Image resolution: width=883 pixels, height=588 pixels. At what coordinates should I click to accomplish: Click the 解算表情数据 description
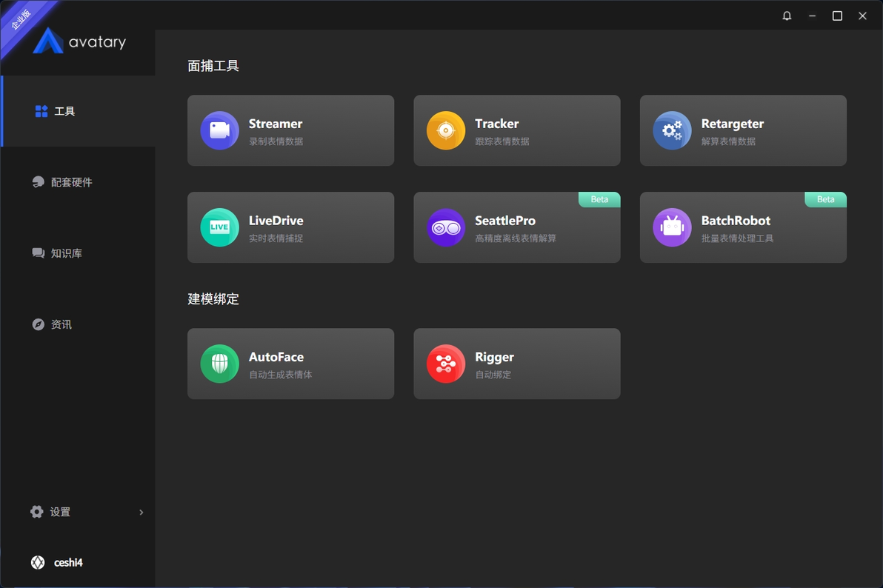[x=728, y=141]
